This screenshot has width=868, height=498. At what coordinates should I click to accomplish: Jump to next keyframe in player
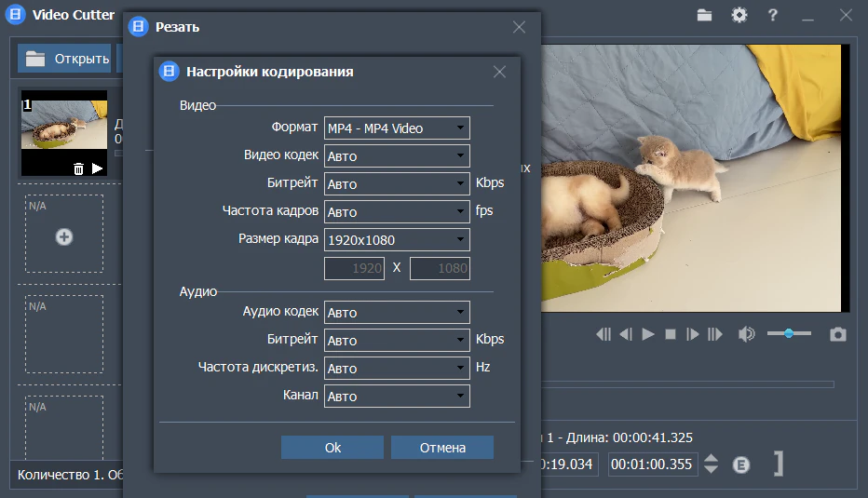tap(714, 334)
